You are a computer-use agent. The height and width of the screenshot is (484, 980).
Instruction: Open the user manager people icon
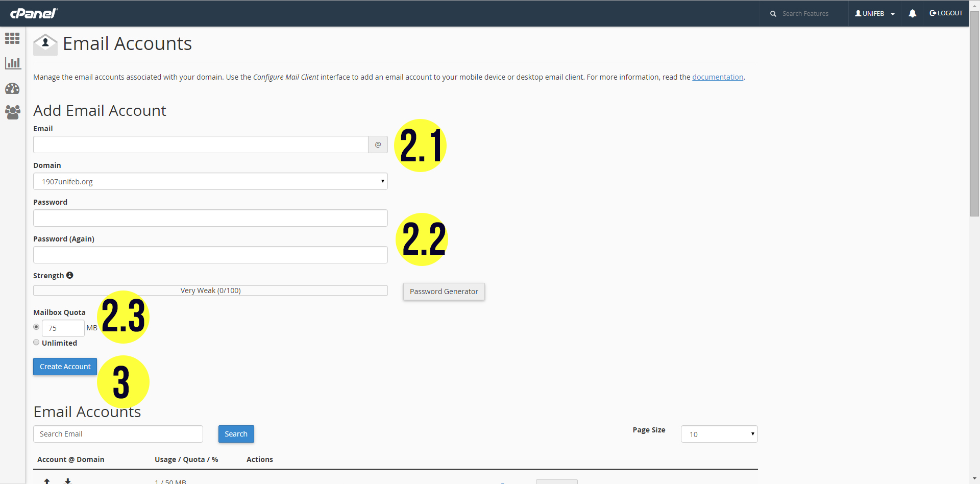point(12,112)
